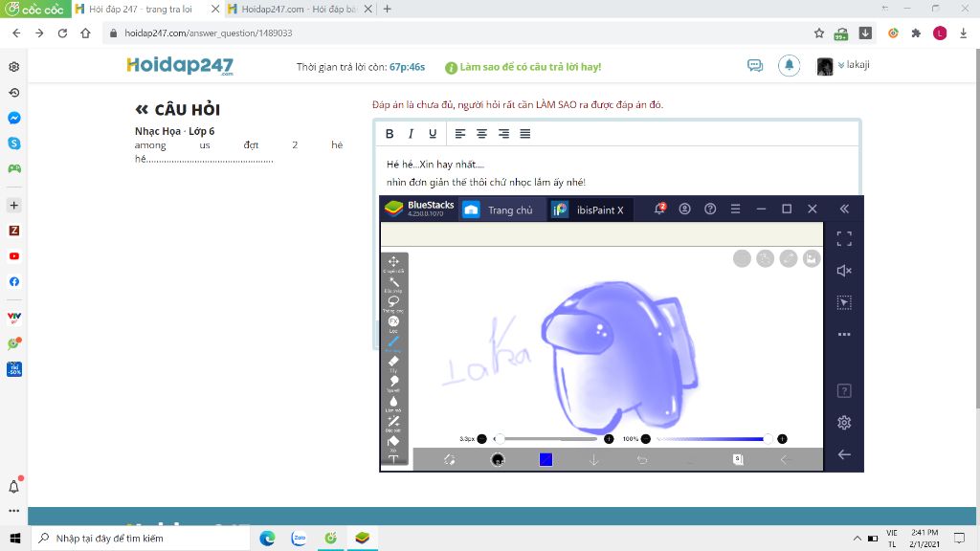This screenshot has height=551, width=980.
Task: Open BlueStacks notifications bell
Action: click(659, 209)
